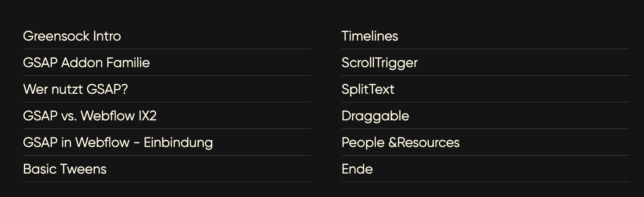Go to GSAP vs. Webflow IX2
The width and height of the screenshot is (644, 197).
(x=167, y=116)
